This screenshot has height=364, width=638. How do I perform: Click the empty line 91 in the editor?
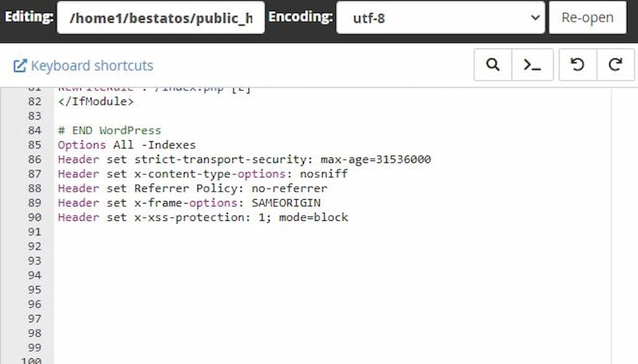(x=332, y=232)
